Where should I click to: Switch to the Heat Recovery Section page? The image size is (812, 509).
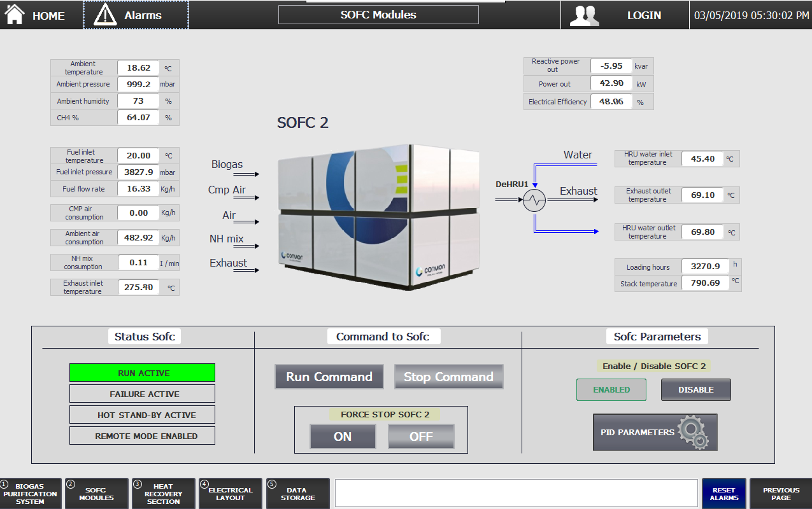pos(163,494)
